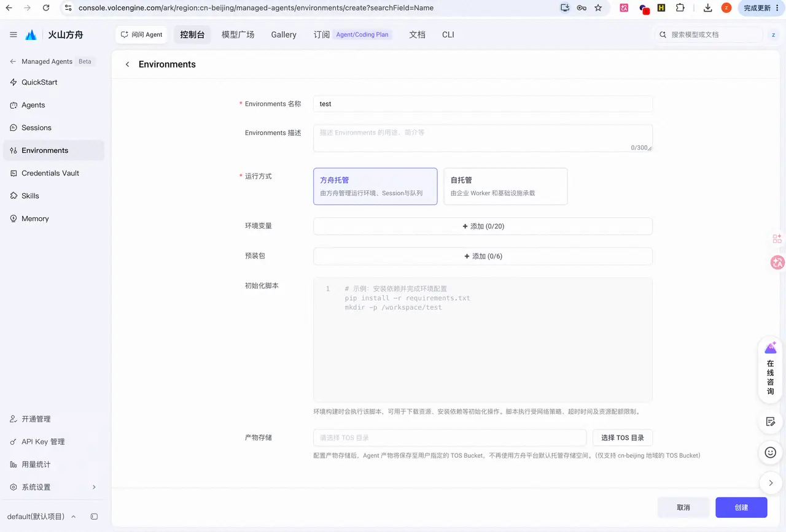This screenshot has width=786, height=532.
Task: Click the 产物存储 TOS directory field
Action: [x=449, y=438]
